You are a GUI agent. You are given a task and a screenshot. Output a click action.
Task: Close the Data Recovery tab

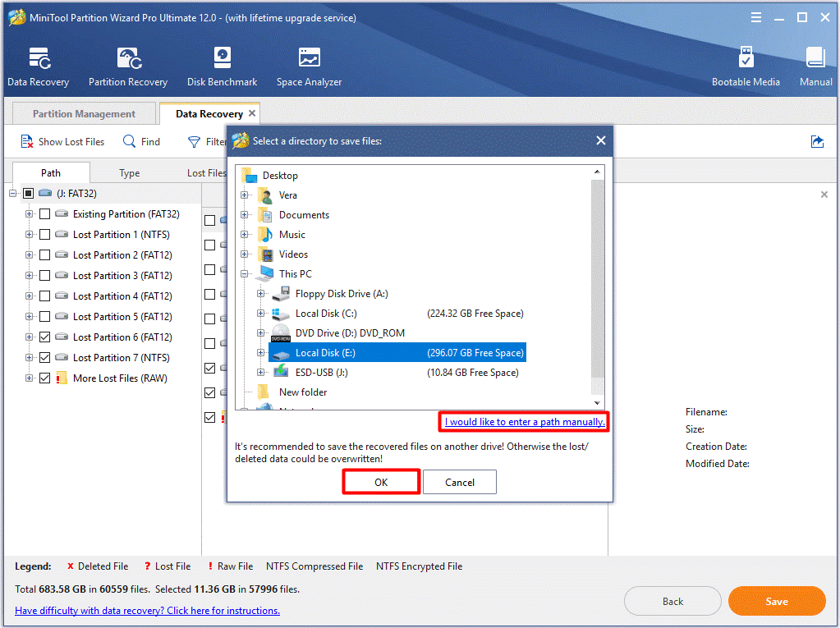(252, 113)
